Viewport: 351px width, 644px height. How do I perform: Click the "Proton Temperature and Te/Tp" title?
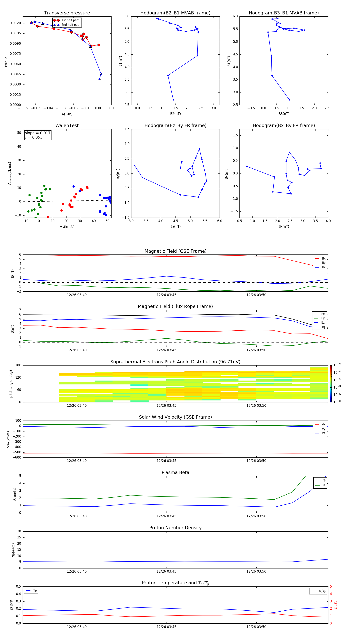click(175, 583)
